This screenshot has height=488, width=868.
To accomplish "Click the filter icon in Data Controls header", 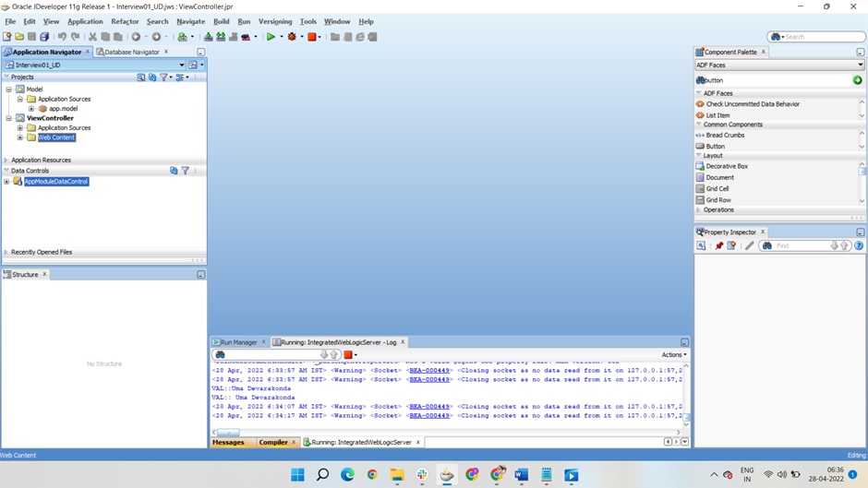I will (186, 171).
